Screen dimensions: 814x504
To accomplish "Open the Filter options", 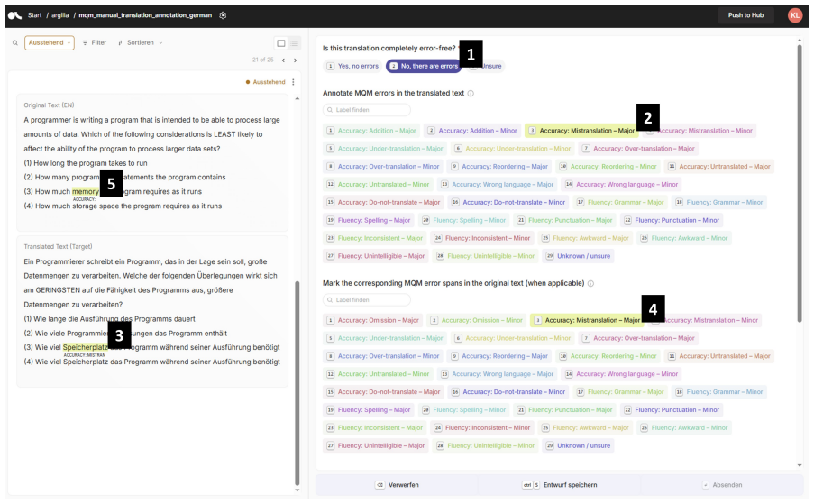I will tap(95, 43).
